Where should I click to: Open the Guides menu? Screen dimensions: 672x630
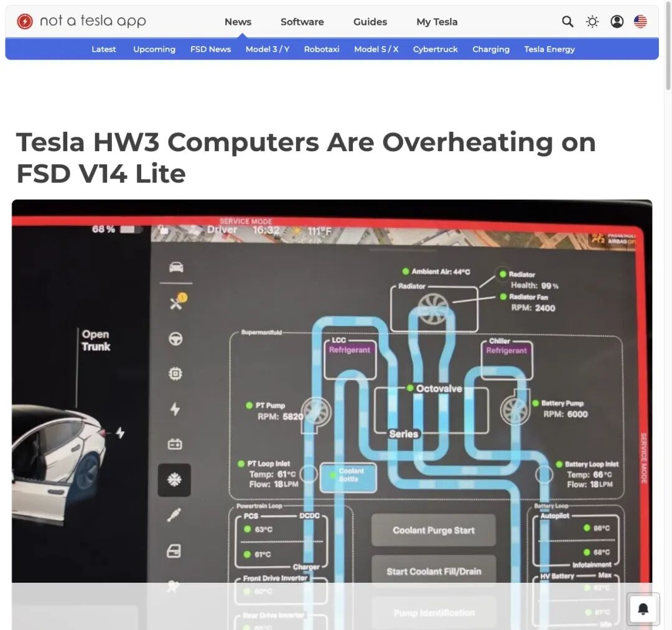tap(370, 22)
